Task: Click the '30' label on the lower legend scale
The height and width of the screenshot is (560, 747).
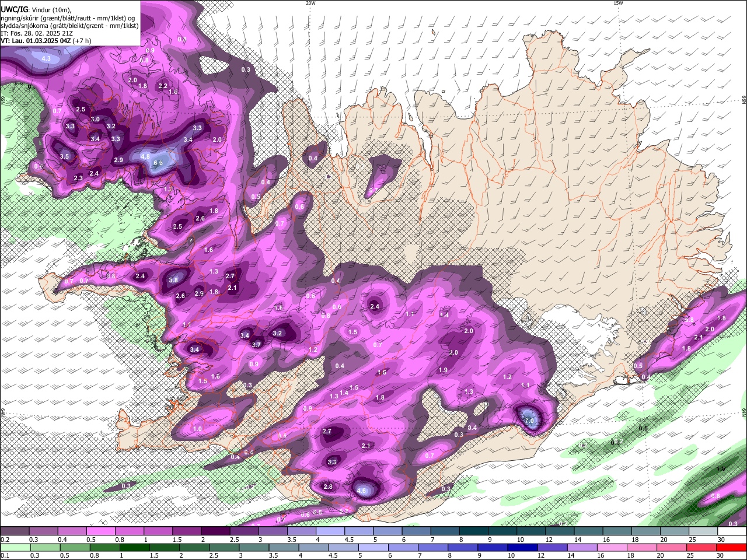Action: point(721,555)
